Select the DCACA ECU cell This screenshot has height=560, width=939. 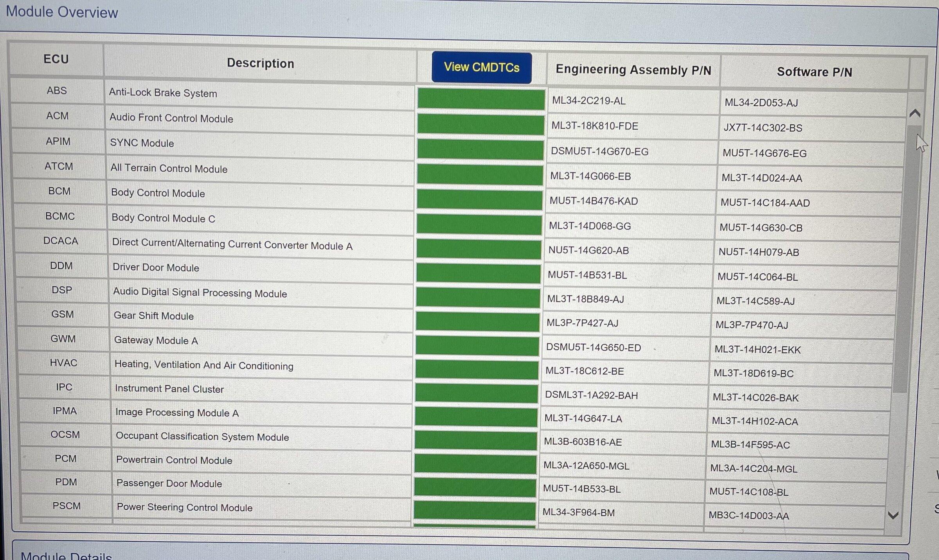61,241
